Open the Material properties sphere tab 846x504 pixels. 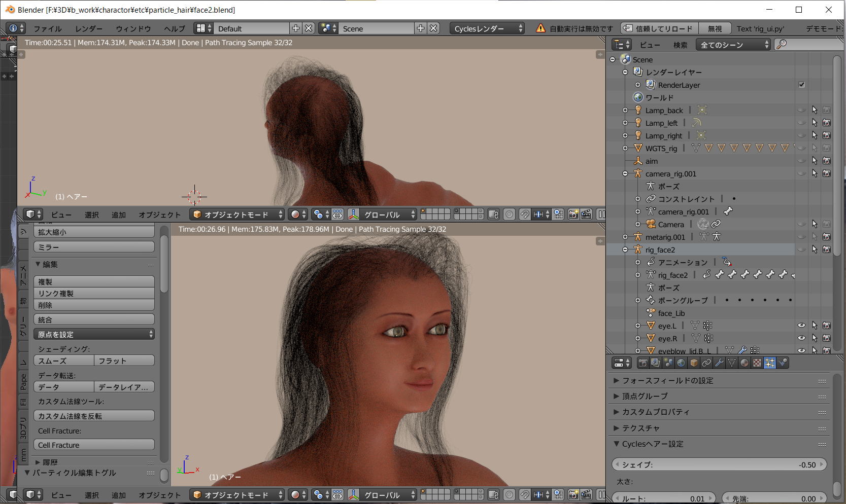(745, 363)
